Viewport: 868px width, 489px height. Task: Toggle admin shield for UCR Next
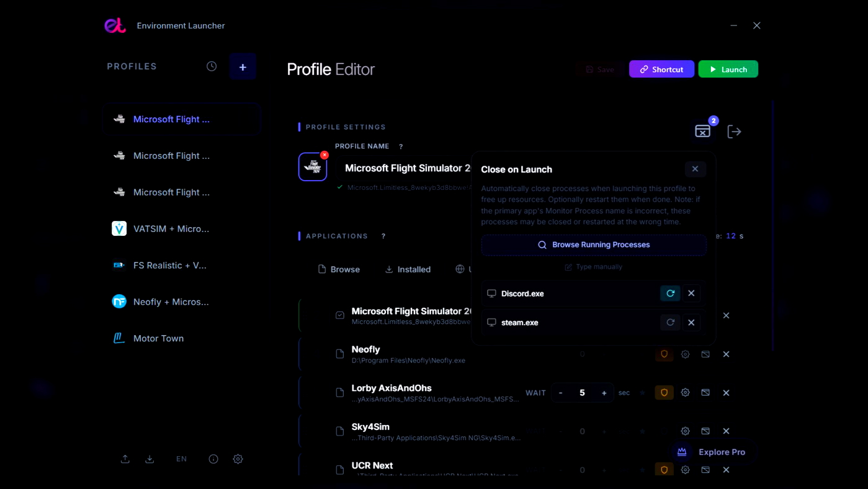click(664, 470)
